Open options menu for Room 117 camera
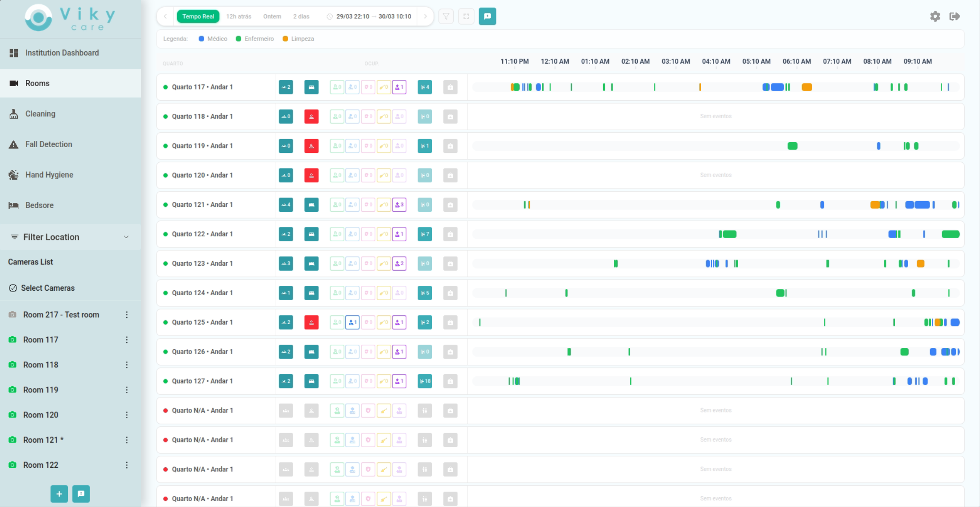980x507 pixels. pos(127,340)
